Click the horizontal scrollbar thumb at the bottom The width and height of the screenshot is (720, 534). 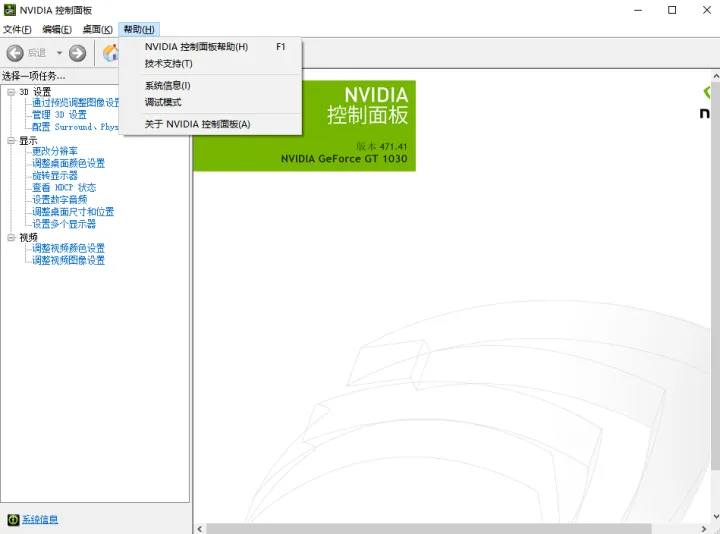click(428, 529)
